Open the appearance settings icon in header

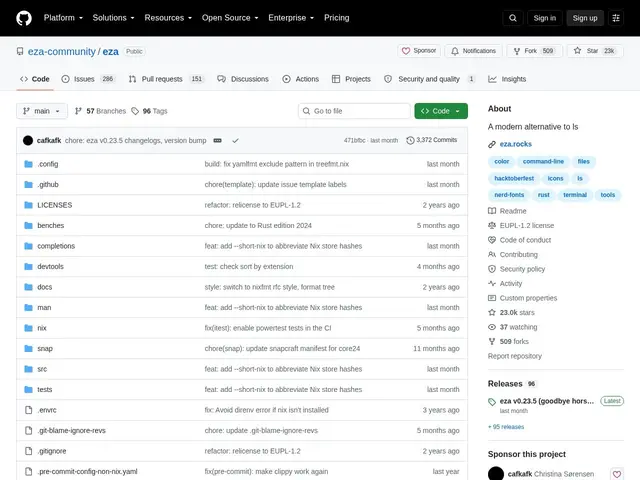click(616, 18)
